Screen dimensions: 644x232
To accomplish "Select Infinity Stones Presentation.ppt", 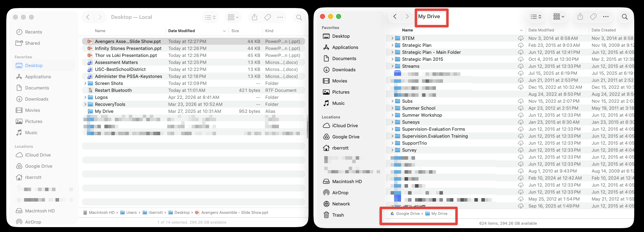I will point(193,48).
